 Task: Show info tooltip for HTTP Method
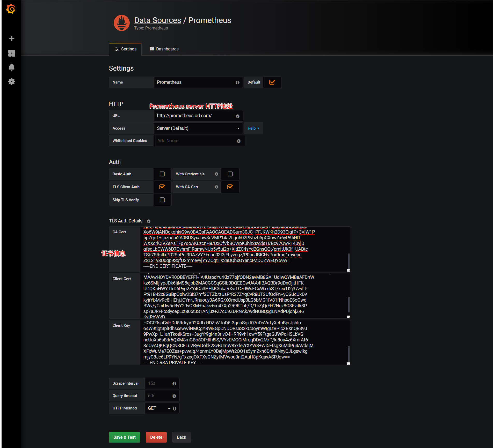[175, 409]
